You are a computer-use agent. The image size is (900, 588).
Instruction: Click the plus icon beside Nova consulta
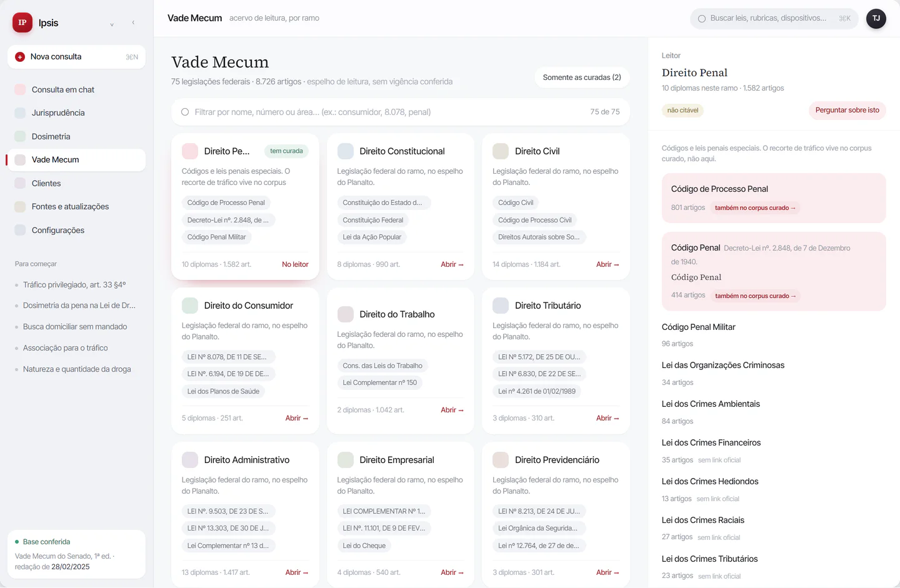20,57
